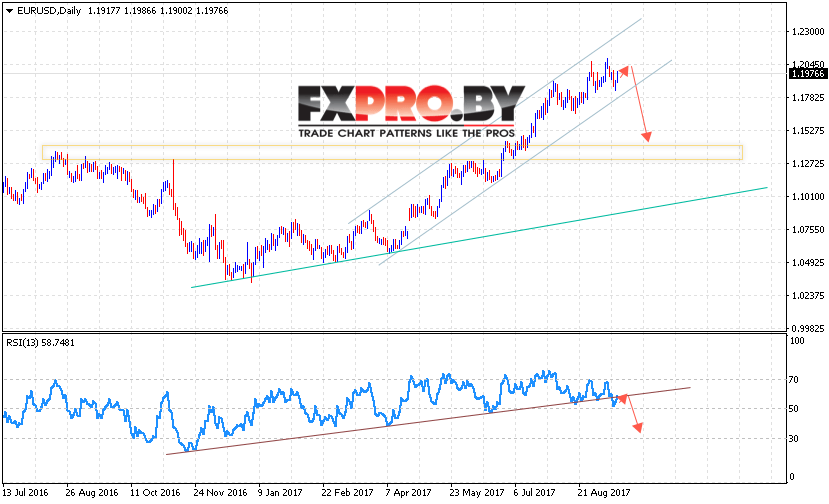829x504 pixels.
Task: Click the 7 Apr 2017 date label
Action: (408, 492)
